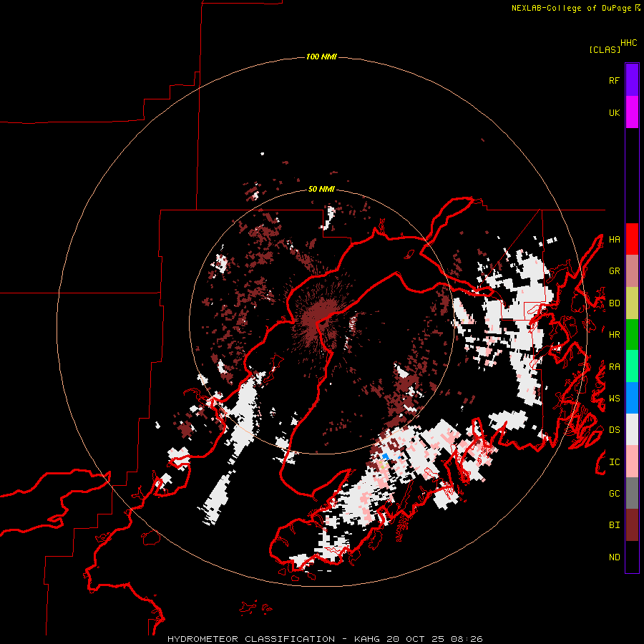Viewport: 644px width, 644px height.
Task: Click the BD legend label
Action: pos(614,303)
